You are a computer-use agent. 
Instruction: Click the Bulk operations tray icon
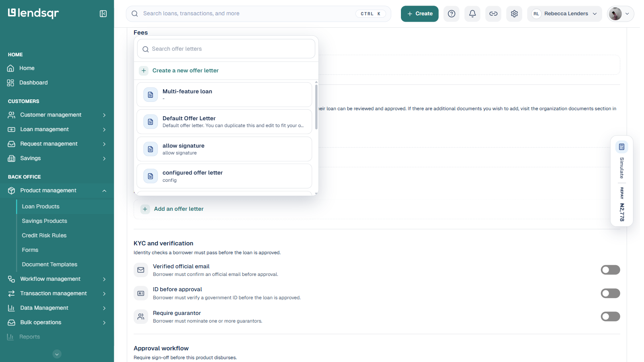pos(11,323)
